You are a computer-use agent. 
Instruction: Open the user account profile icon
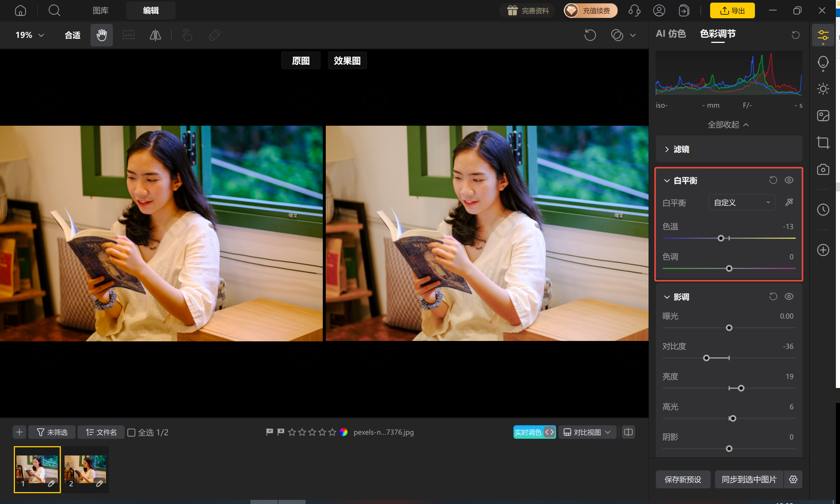click(x=659, y=10)
